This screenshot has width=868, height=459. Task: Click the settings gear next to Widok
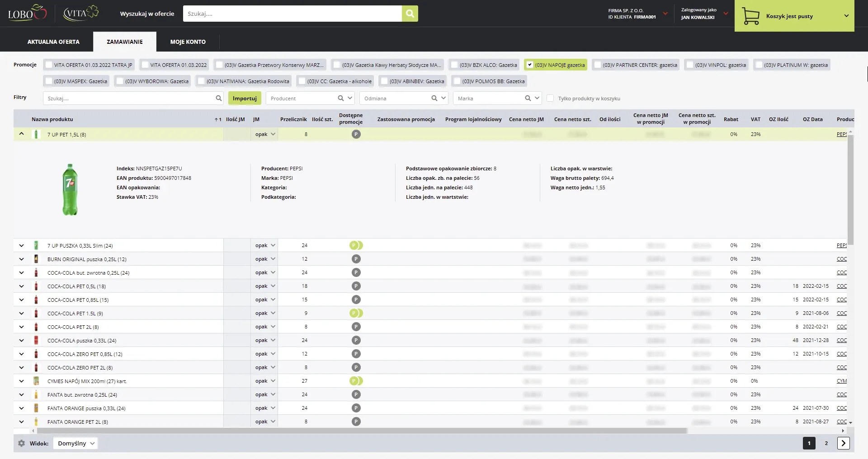21,443
